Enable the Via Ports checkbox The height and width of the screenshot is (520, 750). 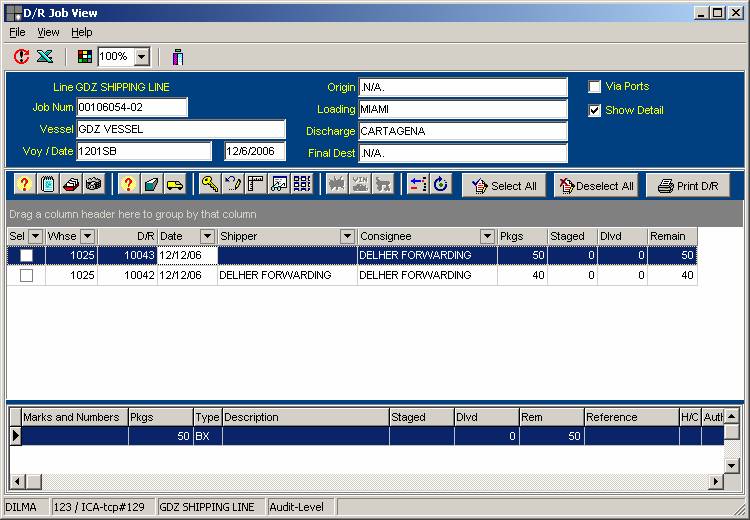point(595,87)
